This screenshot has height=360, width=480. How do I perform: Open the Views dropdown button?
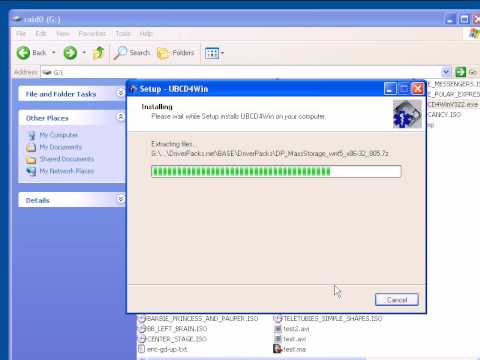tap(214, 53)
